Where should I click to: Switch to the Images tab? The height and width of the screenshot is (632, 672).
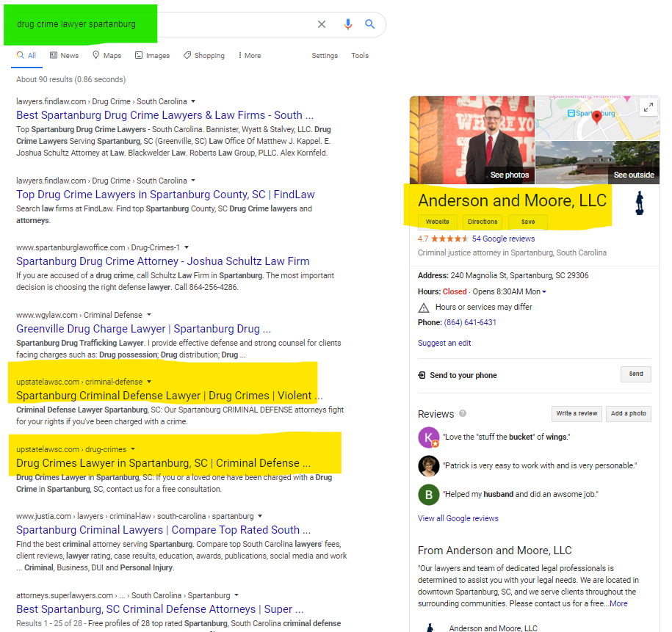click(153, 55)
